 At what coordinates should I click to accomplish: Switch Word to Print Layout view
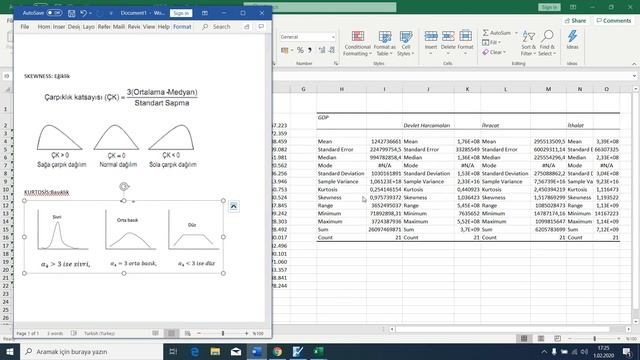171,333
